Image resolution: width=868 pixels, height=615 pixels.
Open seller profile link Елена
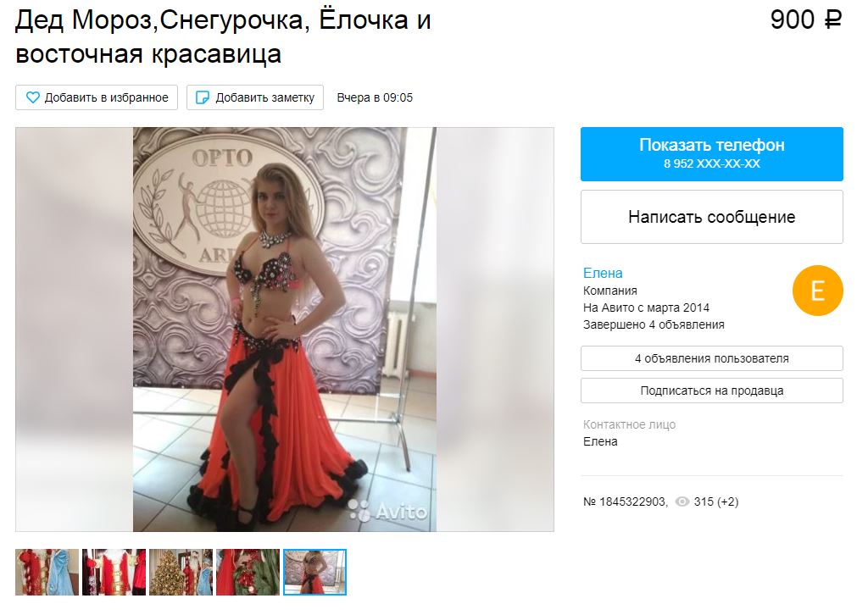click(x=603, y=274)
